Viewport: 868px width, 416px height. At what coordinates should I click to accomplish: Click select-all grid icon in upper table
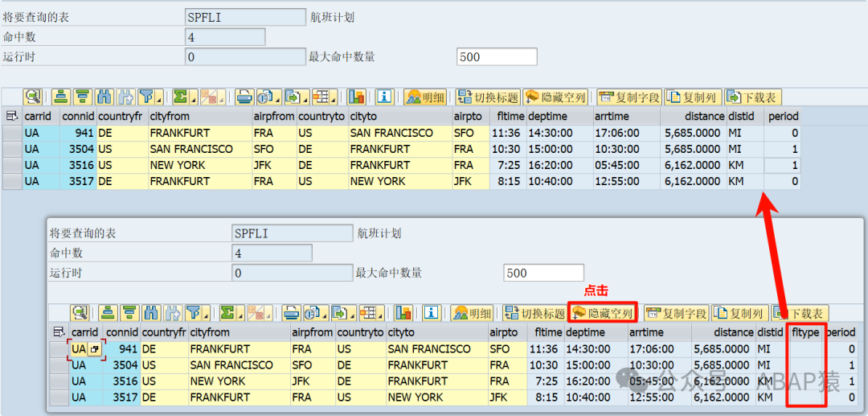11,117
